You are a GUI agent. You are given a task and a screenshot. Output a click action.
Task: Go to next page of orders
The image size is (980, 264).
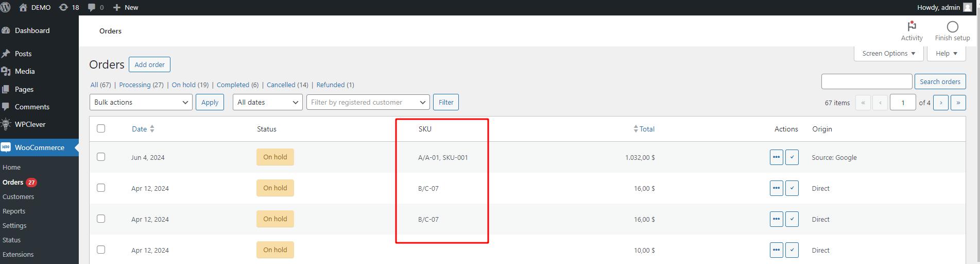[x=941, y=103]
